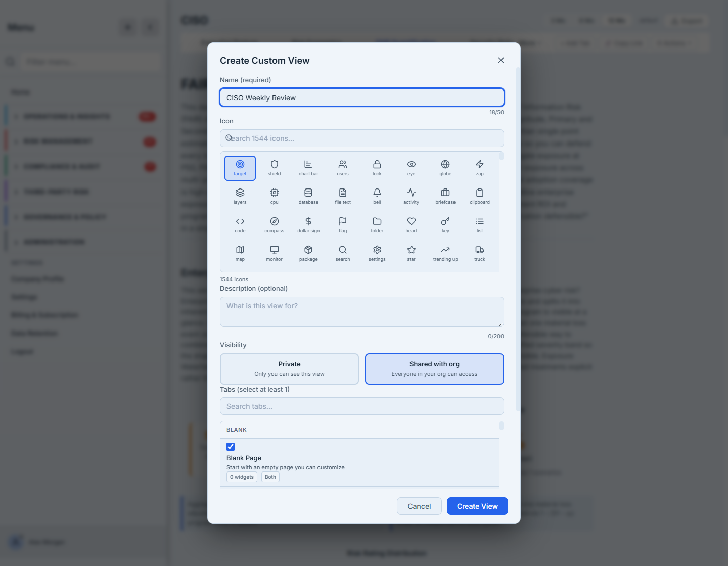
Task: Click the Both tag on Blank Page
Action: [x=270, y=477]
